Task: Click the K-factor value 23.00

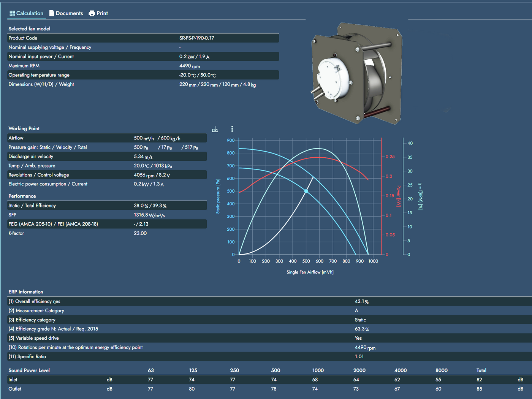Action: point(140,233)
